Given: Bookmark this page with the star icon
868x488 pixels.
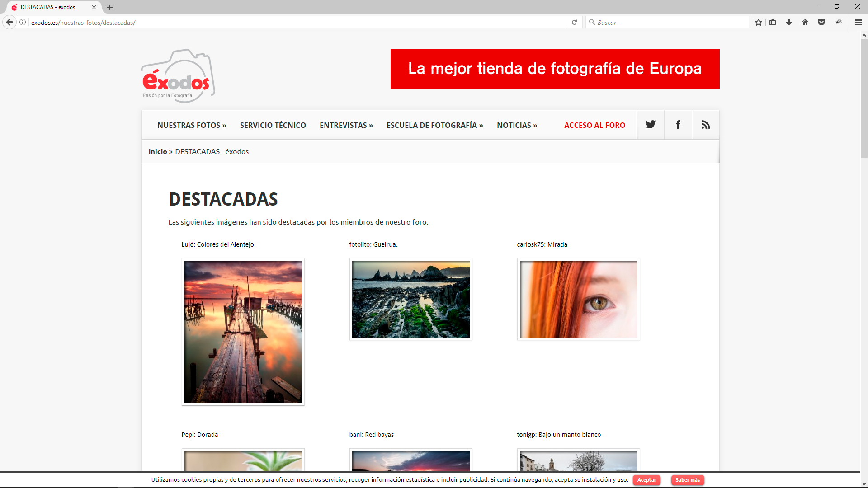Looking at the screenshot, I should [759, 22].
